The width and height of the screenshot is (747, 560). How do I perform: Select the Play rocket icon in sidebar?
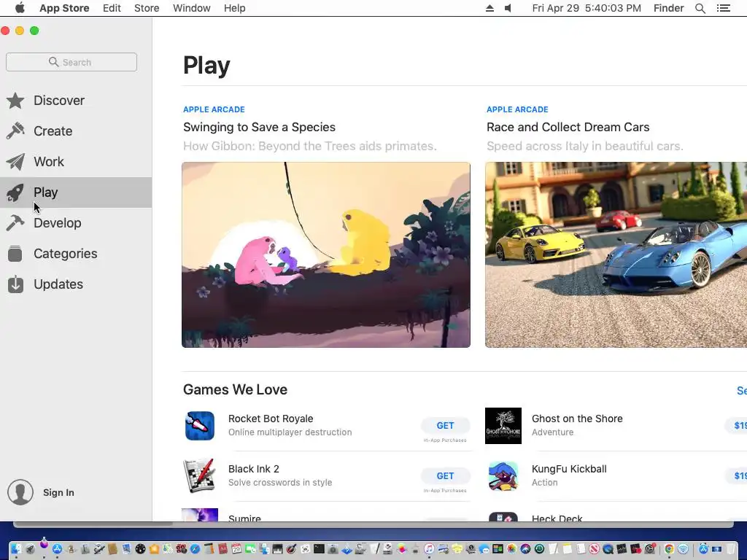coord(16,192)
